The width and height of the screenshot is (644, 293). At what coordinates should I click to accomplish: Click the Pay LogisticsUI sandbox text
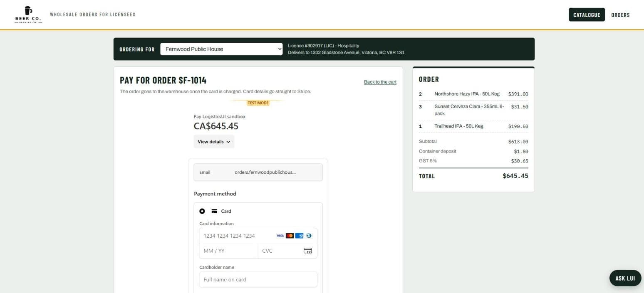[x=220, y=116]
